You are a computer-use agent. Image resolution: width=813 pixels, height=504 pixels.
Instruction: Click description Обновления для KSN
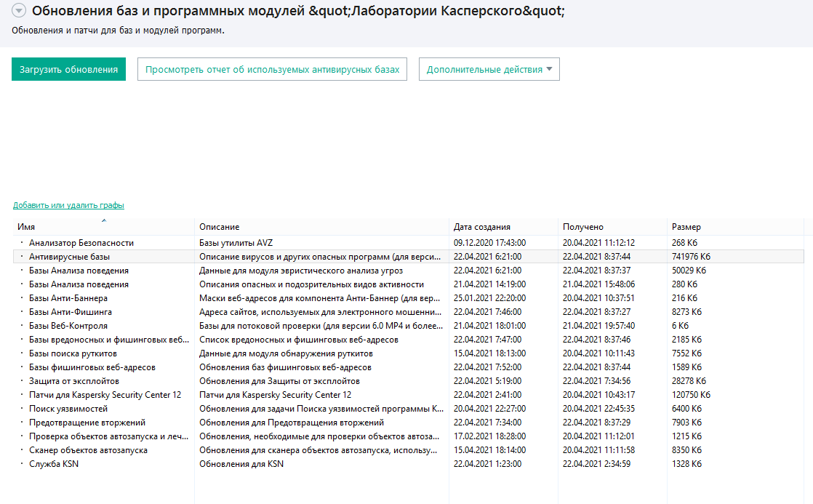(241, 464)
